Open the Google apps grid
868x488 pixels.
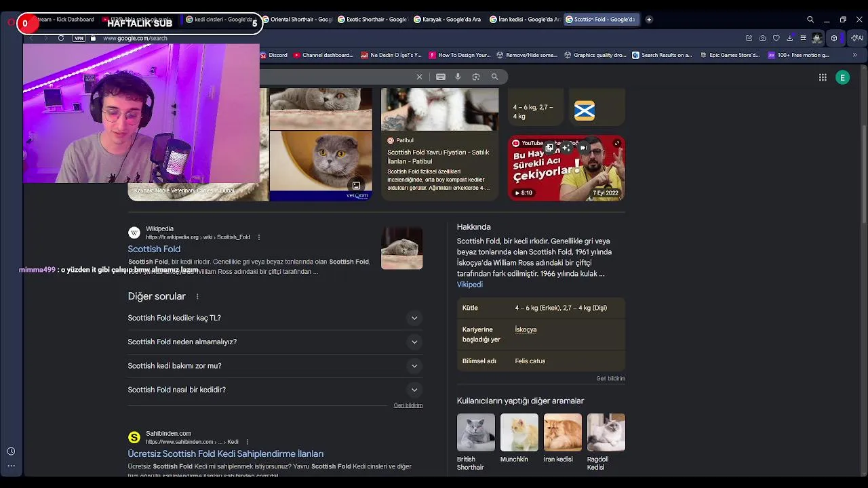pyautogui.click(x=823, y=77)
